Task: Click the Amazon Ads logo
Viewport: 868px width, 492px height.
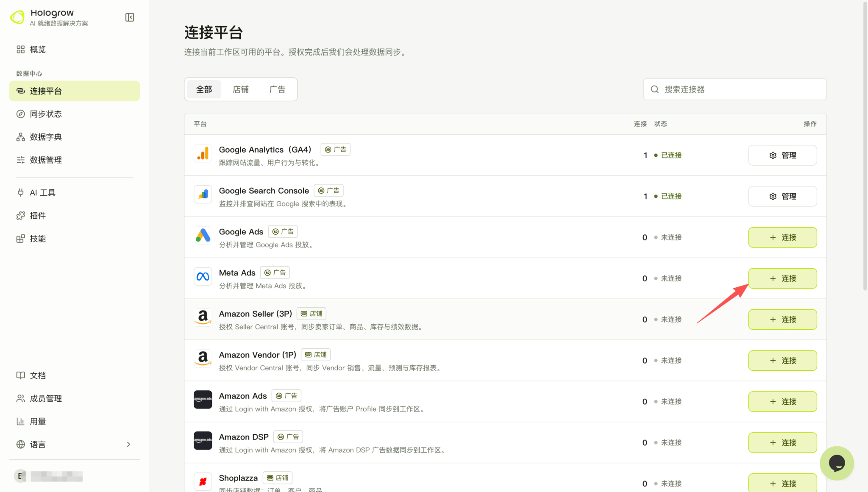Action: coord(203,400)
